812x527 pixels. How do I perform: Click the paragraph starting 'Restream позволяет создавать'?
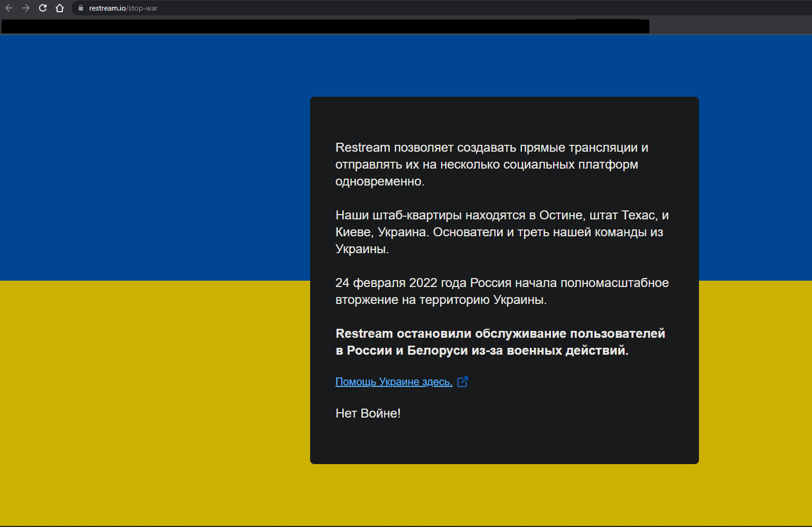click(492, 164)
